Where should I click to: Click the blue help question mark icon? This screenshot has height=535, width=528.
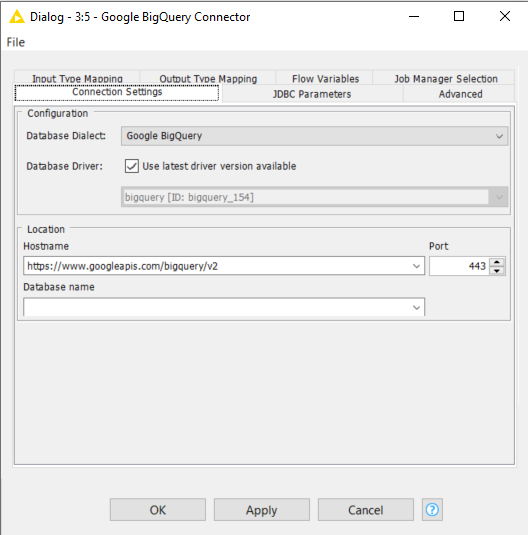click(x=432, y=510)
